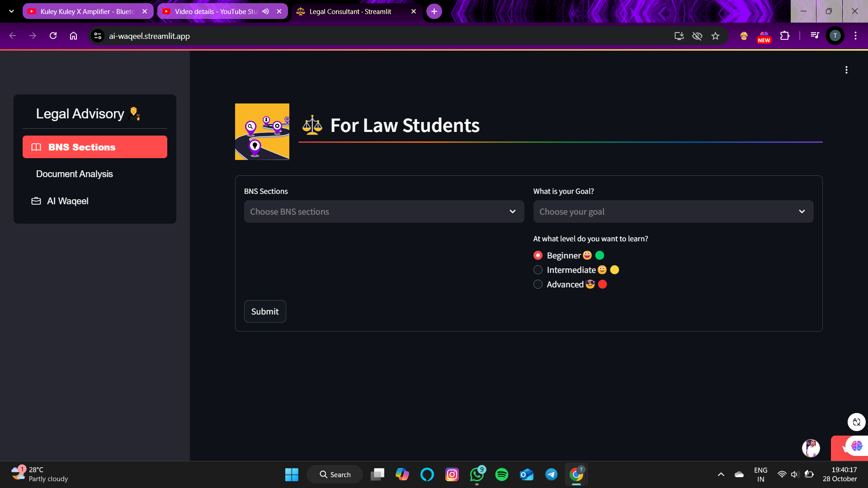Click the media control icon in toolbar

tap(815, 36)
